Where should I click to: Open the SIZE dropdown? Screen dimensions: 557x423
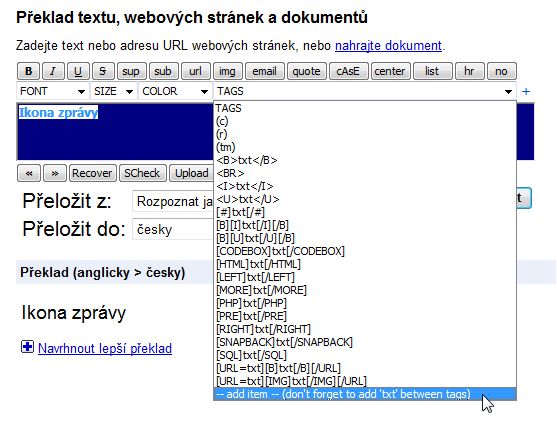114,92
